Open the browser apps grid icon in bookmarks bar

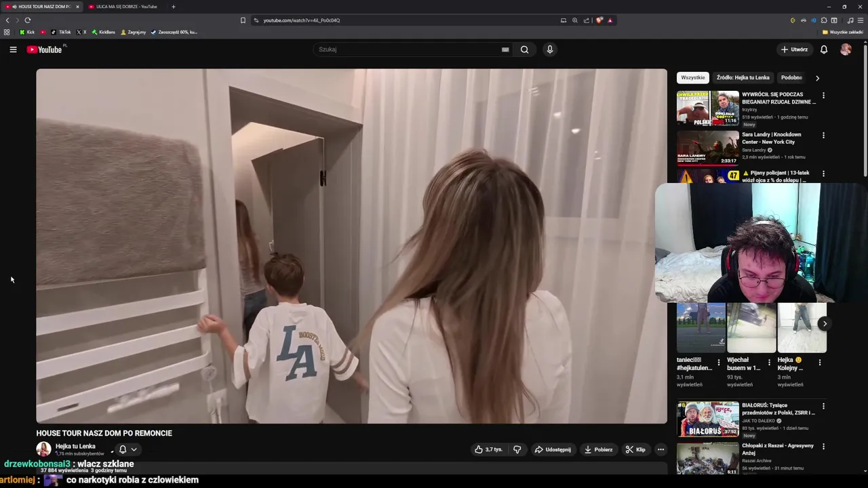click(x=7, y=32)
